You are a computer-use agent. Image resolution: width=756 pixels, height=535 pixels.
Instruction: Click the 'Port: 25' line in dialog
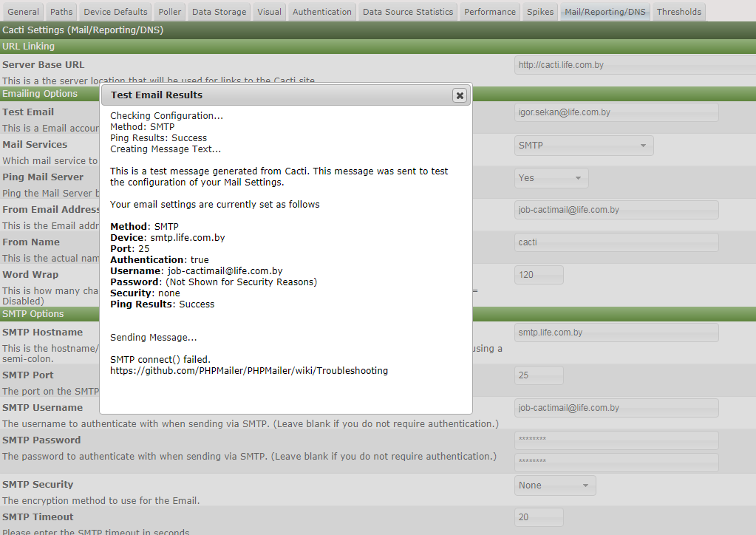[130, 249]
